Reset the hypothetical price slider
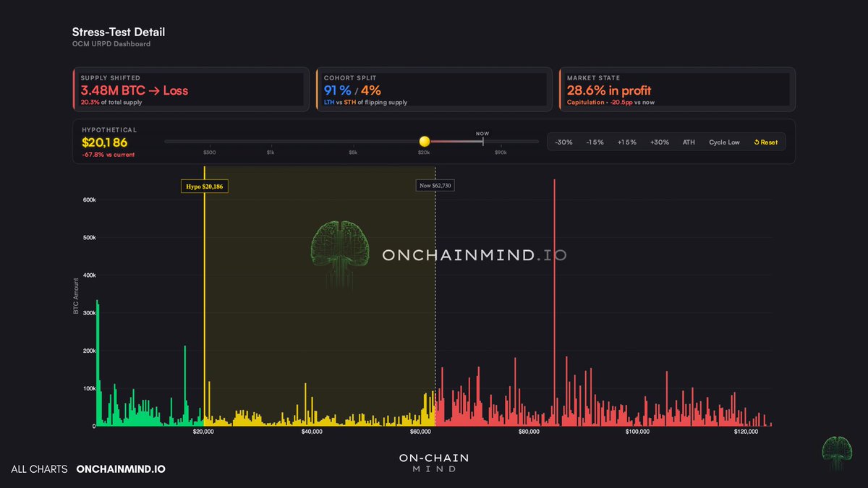This screenshot has width=868, height=488. (x=766, y=142)
